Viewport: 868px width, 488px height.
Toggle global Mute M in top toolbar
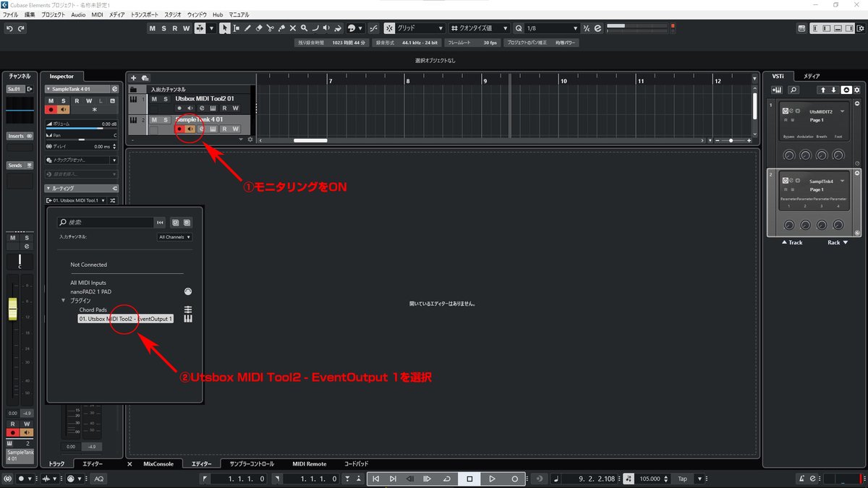click(x=153, y=28)
